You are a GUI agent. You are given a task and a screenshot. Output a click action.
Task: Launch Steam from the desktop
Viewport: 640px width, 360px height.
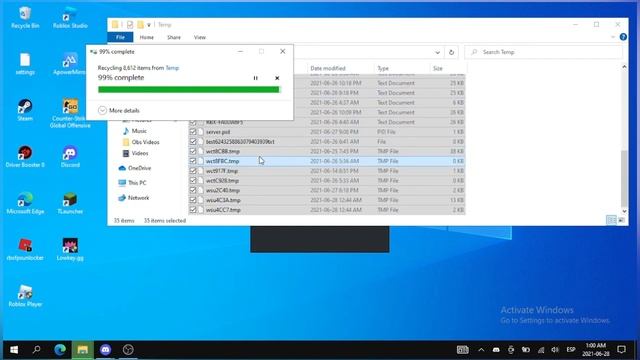pos(25,110)
